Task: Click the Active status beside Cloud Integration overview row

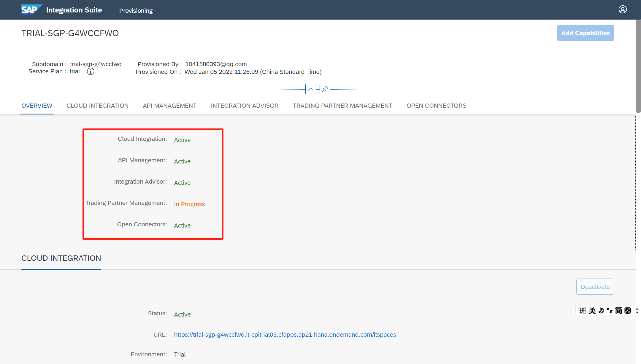Action: [182, 140]
